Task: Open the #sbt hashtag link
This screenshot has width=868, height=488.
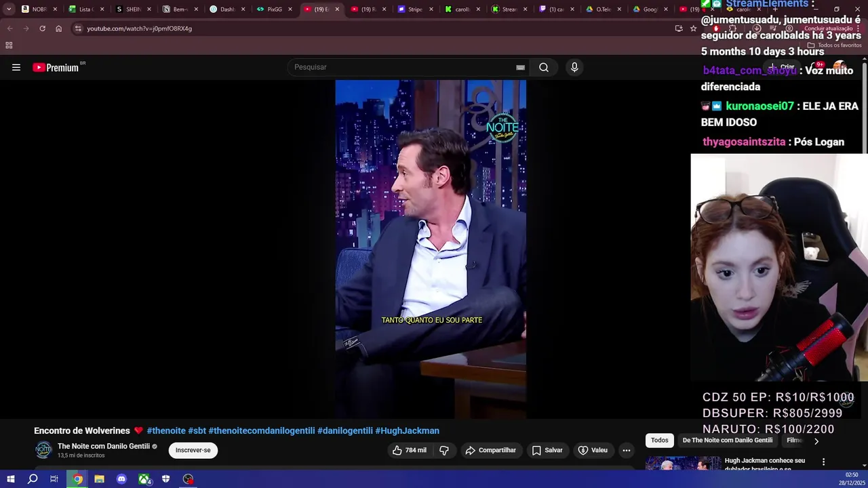Action: point(197,431)
